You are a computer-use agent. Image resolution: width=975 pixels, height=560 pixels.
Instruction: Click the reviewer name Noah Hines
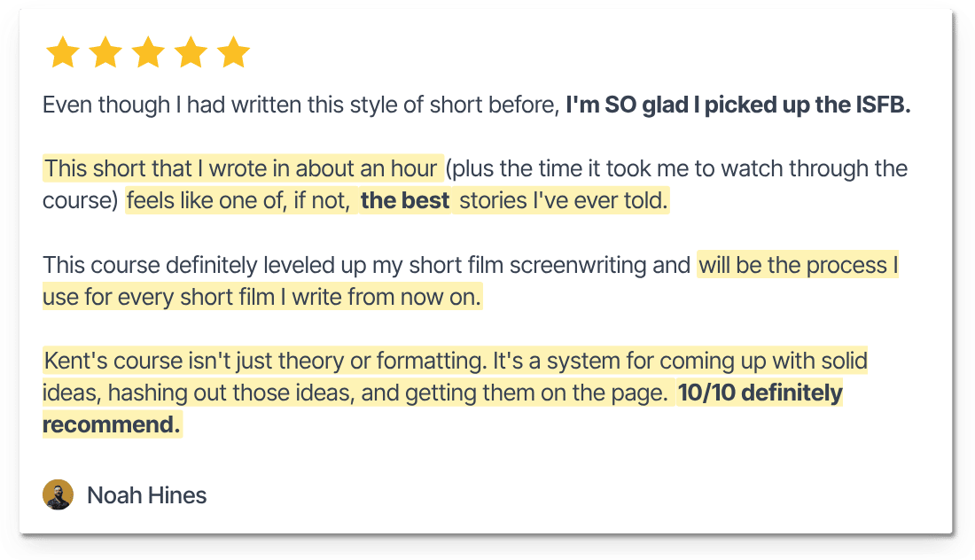pos(146,495)
